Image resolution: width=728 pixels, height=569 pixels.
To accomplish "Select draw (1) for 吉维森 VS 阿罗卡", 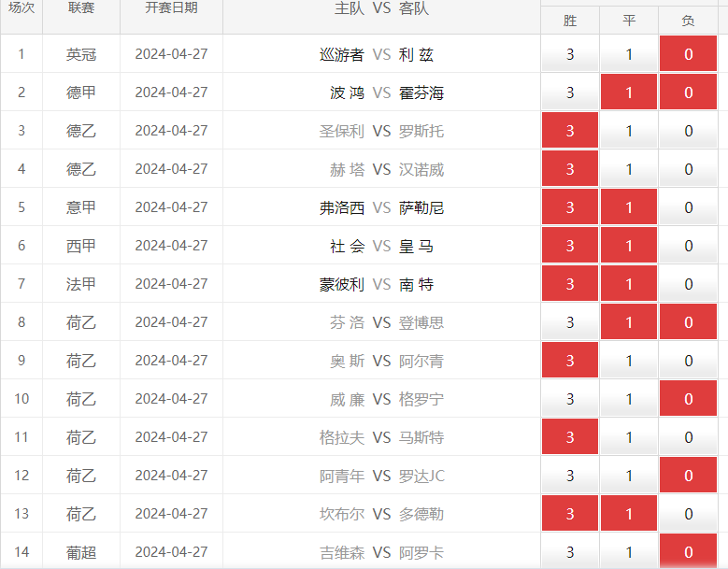I will point(629,551).
